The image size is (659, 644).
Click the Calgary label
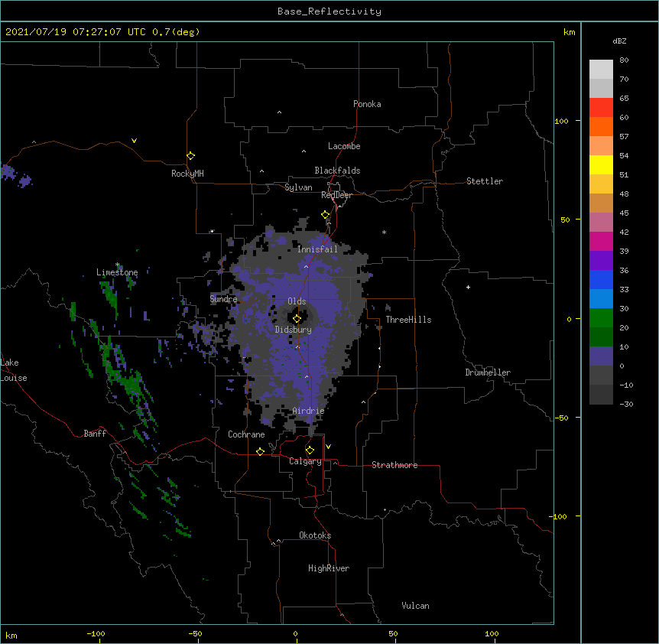[305, 461]
